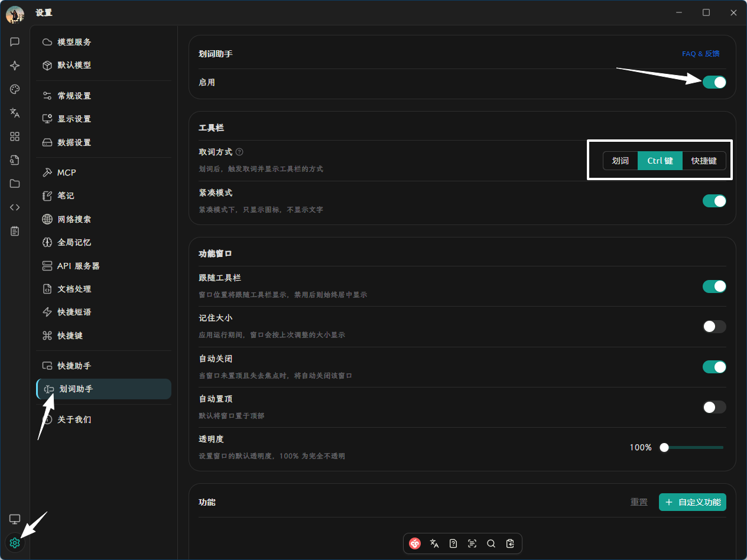Open 模型服务 settings page
The width and height of the screenshot is (747, 560).
click(x=74, y=43)
